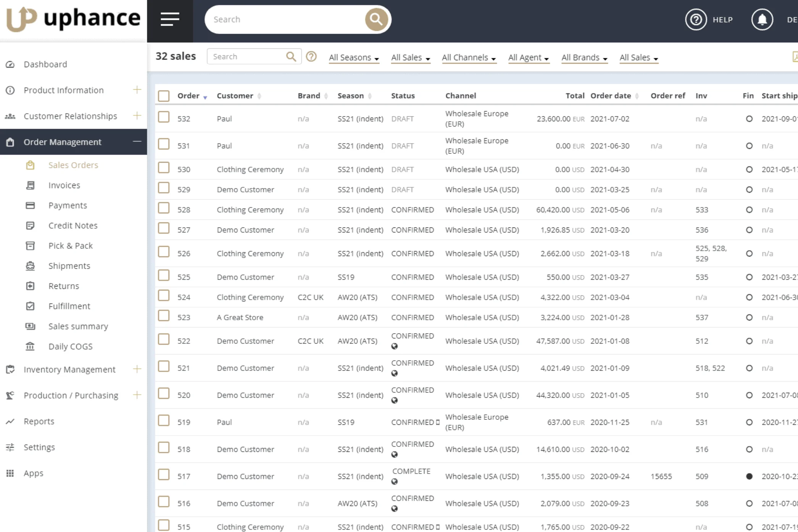The width and height of the screenshot is (798, 532).
Task: Click the Order Management bag icon
Action: click(x=10, y=142)
